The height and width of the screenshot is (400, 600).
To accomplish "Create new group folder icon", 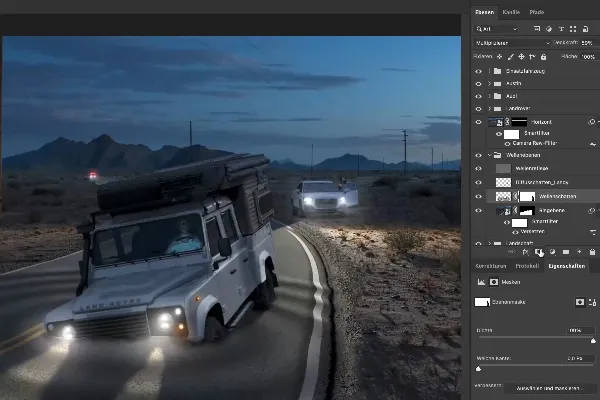I will (x=566, y=252).
